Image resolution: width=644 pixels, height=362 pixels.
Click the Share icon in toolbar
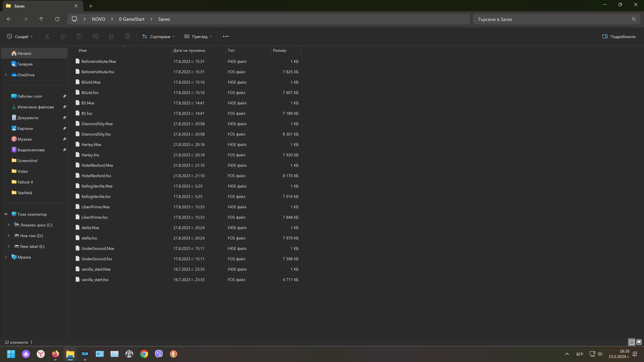coord(112,37)
